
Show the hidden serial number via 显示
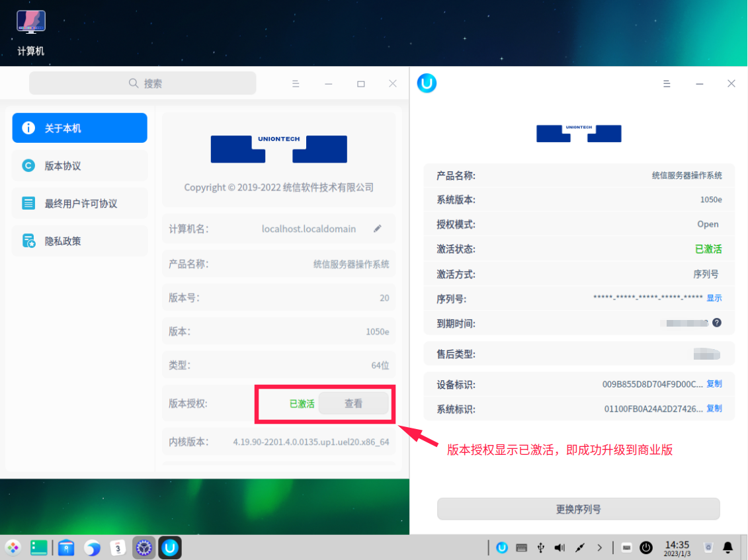tap(714, 298)
